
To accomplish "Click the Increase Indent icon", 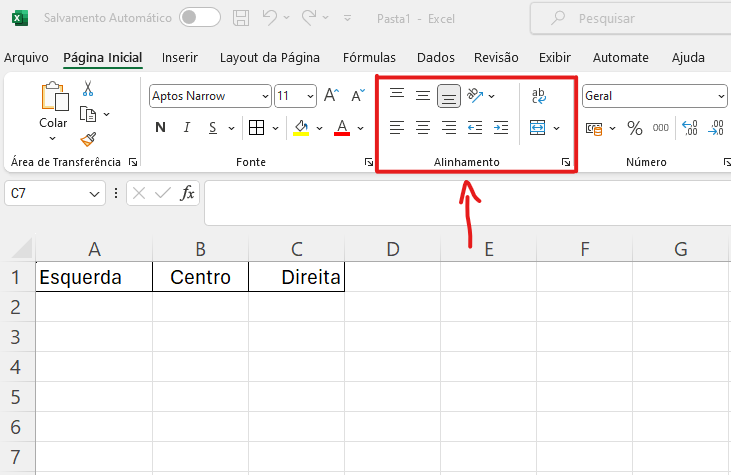I will 501,127.
